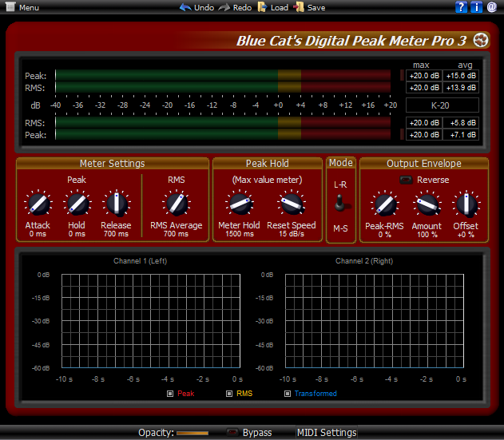The height and width of the screenshot is (440, 504).
Task: Flip the L-R / M-S mode switch
Action: pos(340,204)
